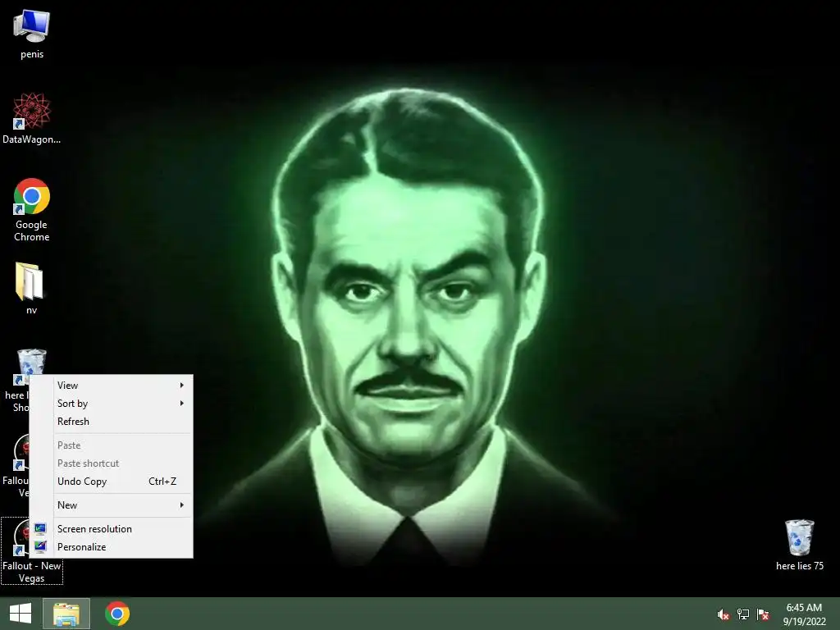The width and height of the screenshot is (840, 630).
Task: Click the greyed Paste entry
Action: pos(112,445)
